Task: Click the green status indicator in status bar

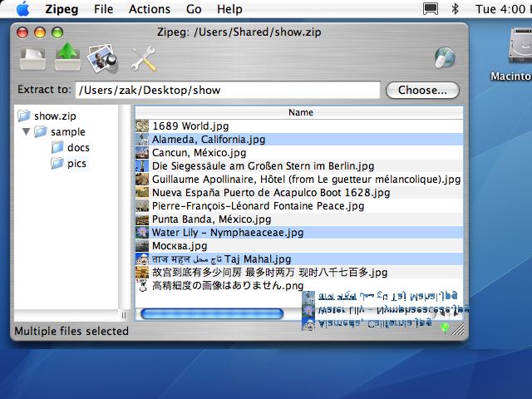Action: tap(445, 328)
